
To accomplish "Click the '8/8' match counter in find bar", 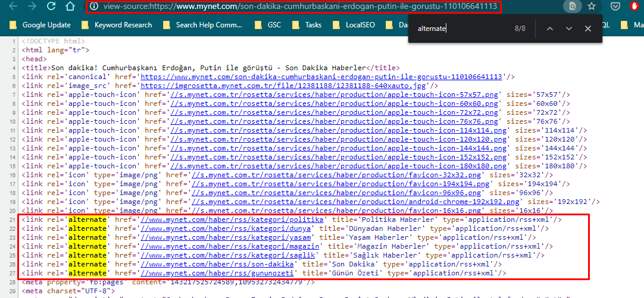I will tap(520, 29).
